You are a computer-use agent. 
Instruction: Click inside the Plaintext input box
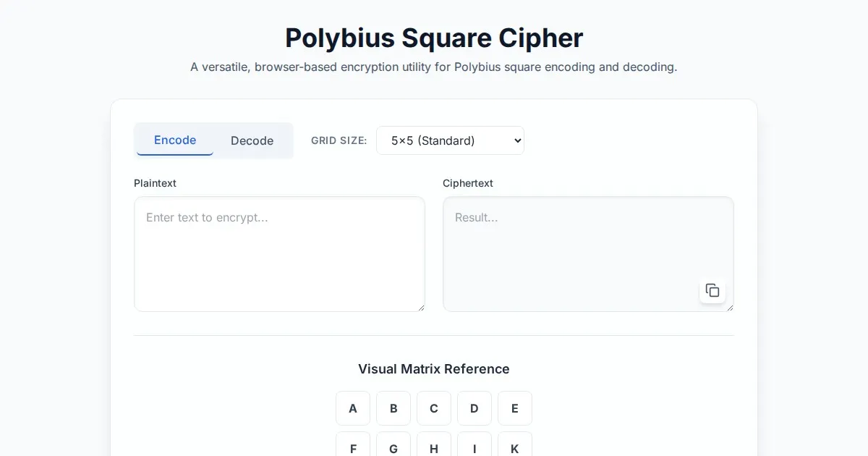279,253
